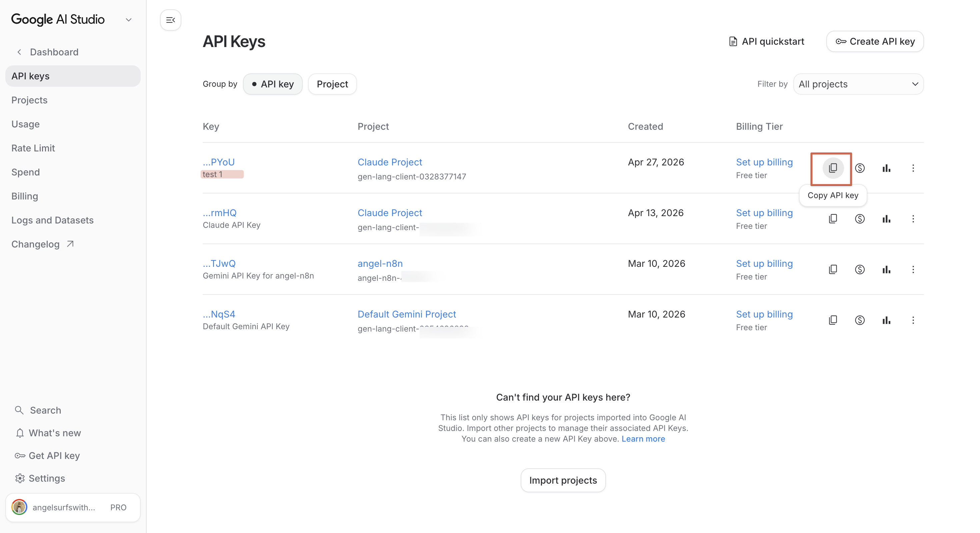
Task: Click the Learn more link
Action: (x=643, y=439)
